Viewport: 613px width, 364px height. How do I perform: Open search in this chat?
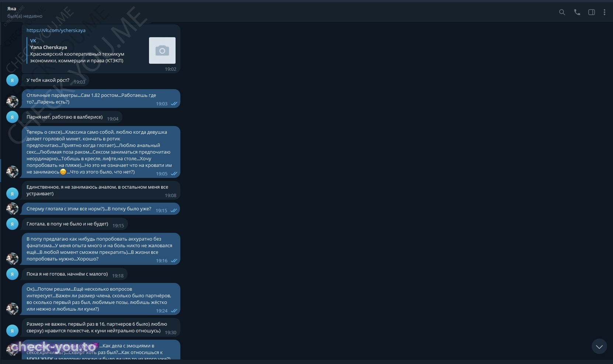[x=562, y=12]
